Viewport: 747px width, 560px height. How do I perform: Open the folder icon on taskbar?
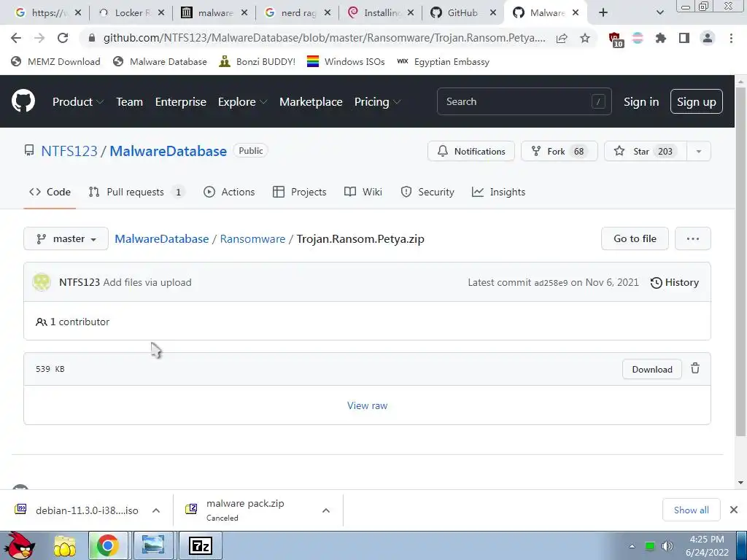pos(65,546)
